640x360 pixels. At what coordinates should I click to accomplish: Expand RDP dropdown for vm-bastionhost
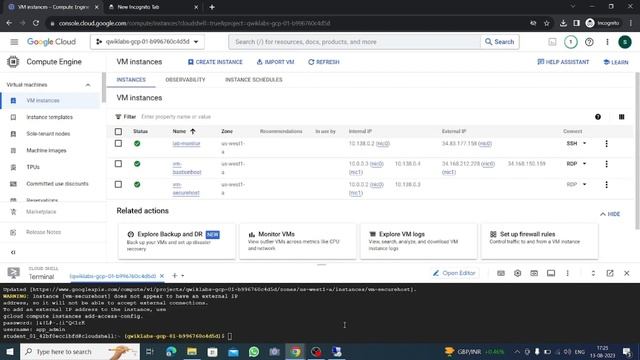[584, 164]
